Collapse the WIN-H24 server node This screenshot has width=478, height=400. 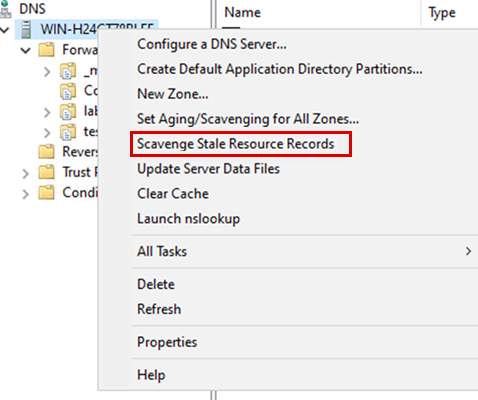(x=5, y=30)
